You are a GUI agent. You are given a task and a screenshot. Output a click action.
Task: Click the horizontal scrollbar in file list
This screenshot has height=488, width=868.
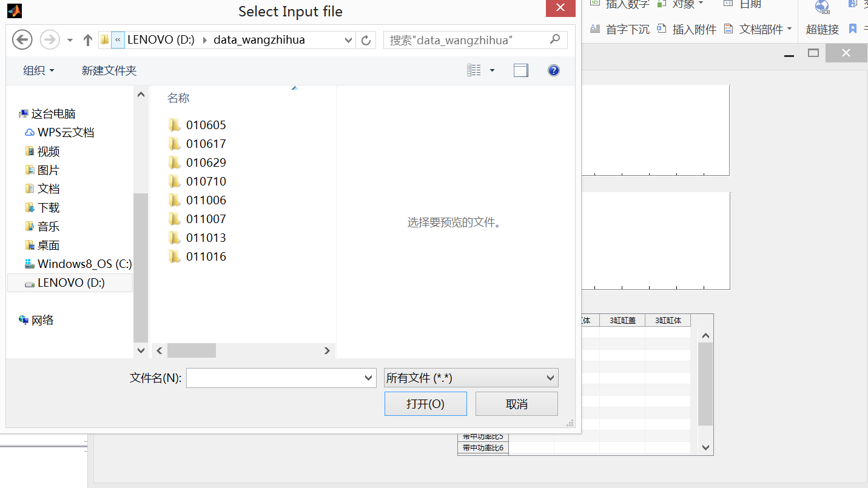click(192, 350)
